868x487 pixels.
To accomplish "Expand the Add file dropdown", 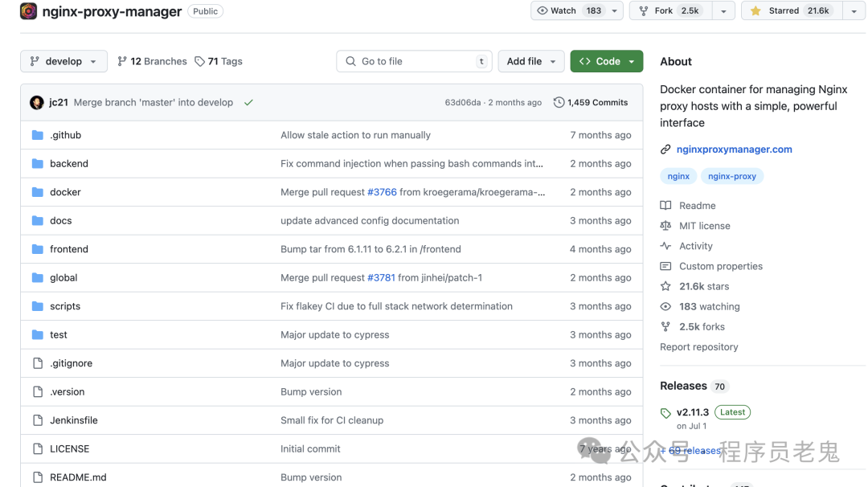I will (x=531, y=61).
